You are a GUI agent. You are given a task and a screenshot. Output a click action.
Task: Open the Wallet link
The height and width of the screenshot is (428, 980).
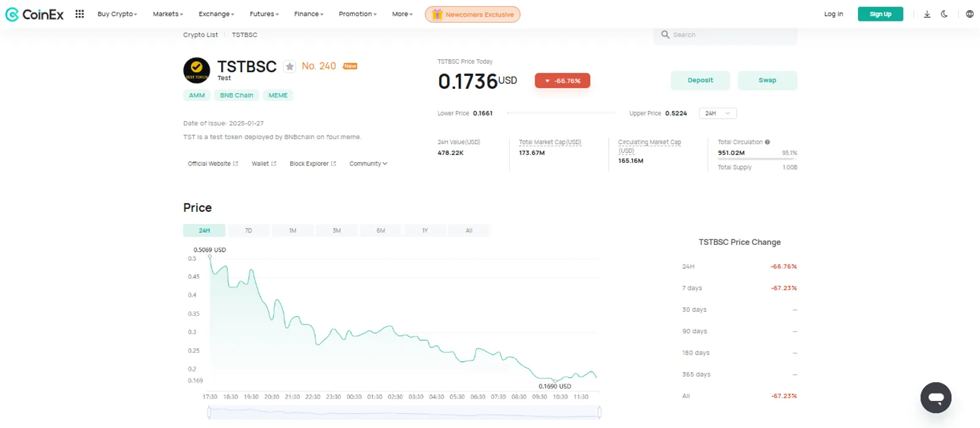[264, 164]
